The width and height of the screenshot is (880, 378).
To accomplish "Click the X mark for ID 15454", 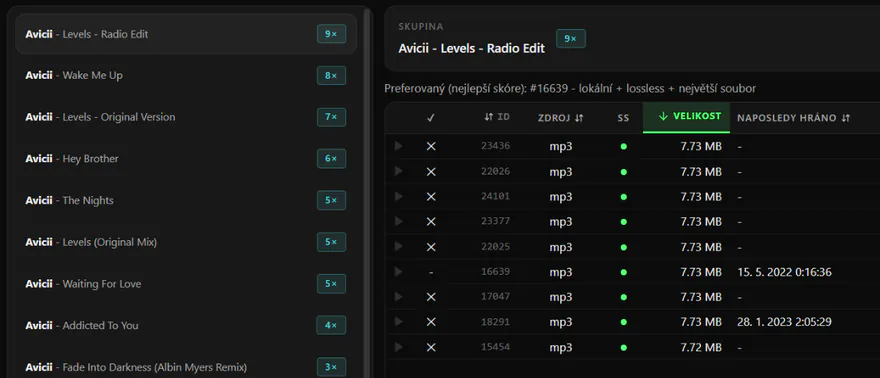I will (x=430, y=347).
